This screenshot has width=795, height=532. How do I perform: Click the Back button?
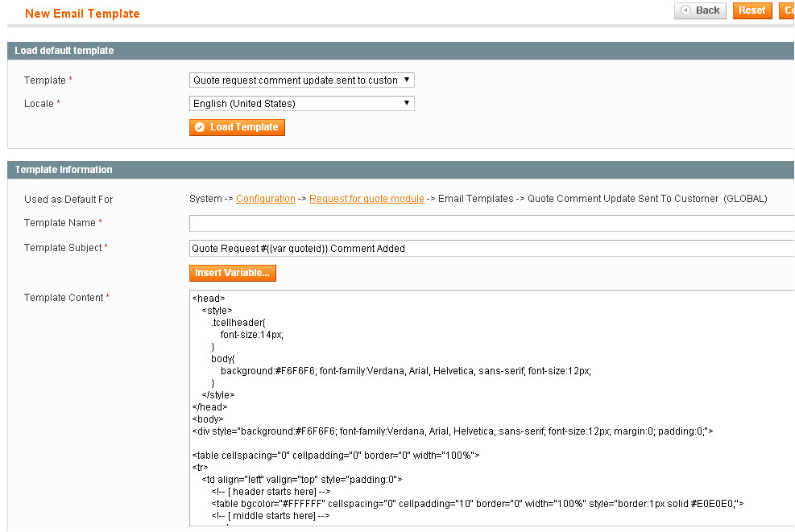[700, 10]
